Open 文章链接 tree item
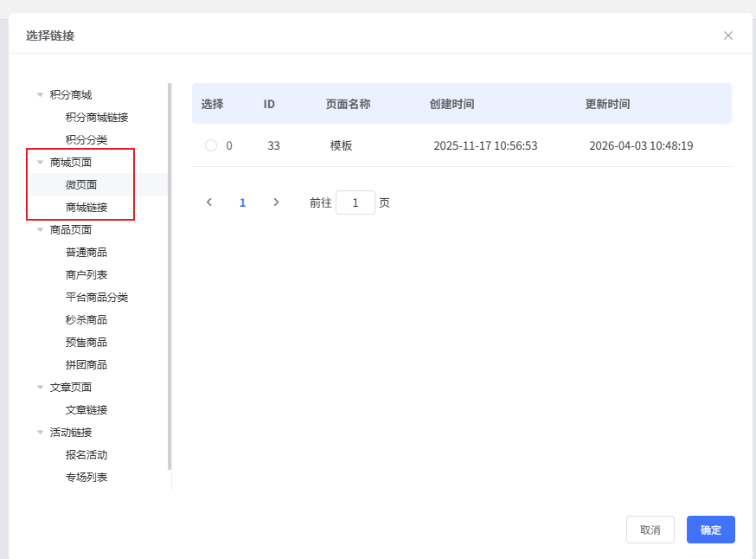Screen dimensions: 756x559 pos(86,410)
